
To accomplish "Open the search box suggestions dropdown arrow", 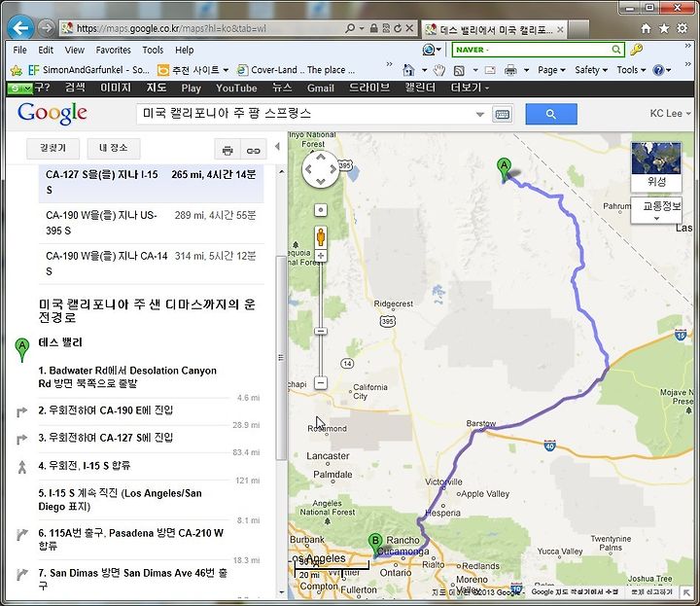I will pos(480,115).
